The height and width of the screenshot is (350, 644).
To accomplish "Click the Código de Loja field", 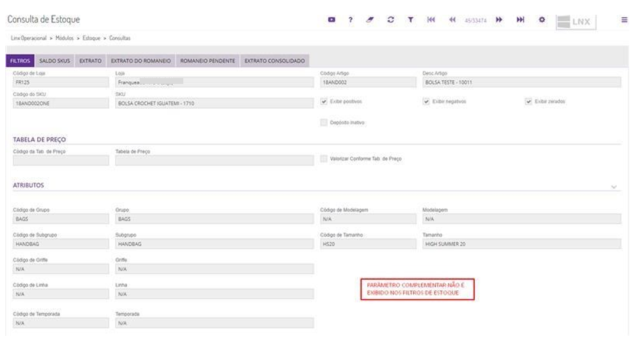I will pyautogui.click(x=61, y=82).
